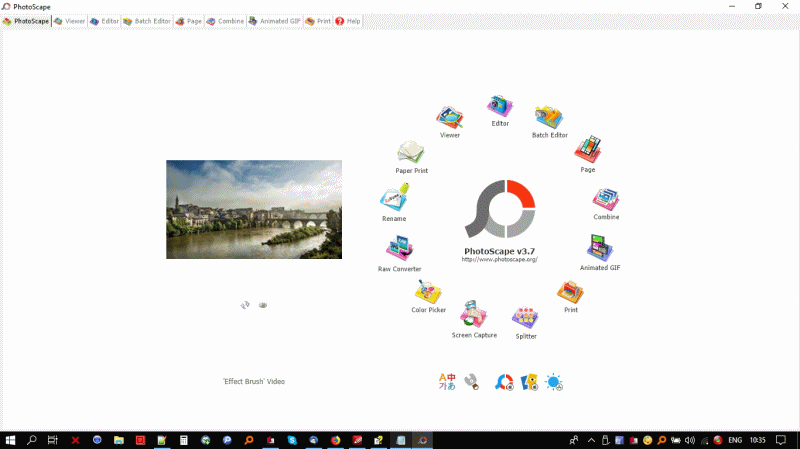Switch to the Animated GIF tab
Viewport: 800px width, 449px height.
pyautogui.click(x=274, y=21)
